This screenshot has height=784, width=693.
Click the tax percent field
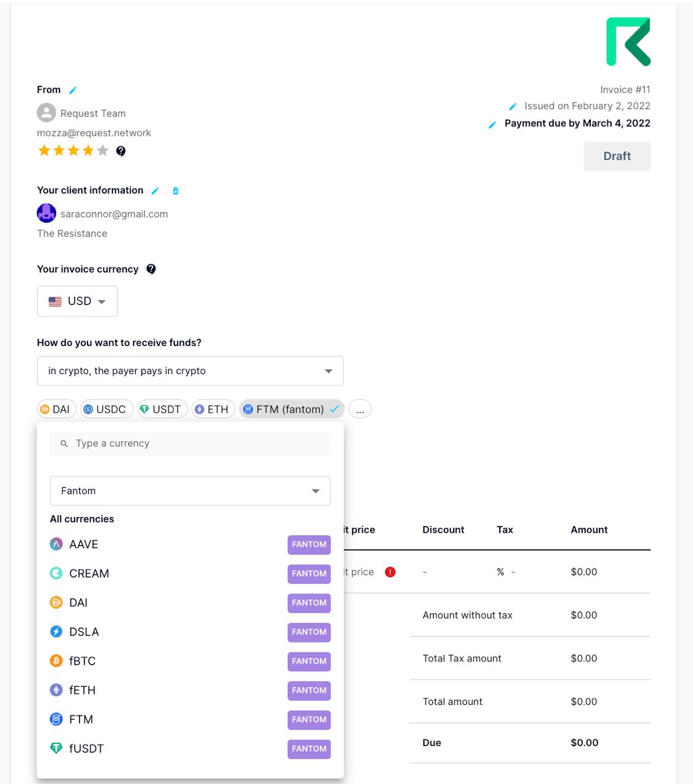pyautogui.click(x=506, y=572)
